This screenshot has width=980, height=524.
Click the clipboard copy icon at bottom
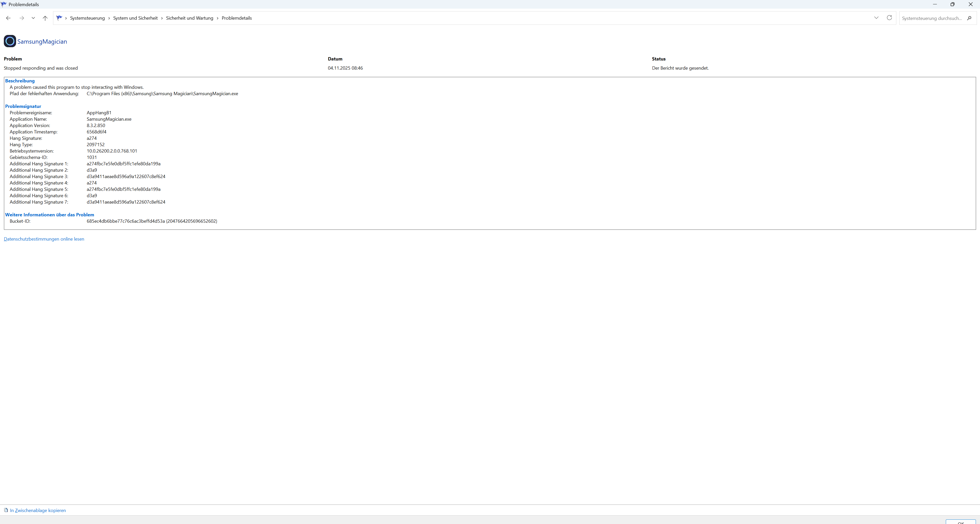tap(6, 510)
